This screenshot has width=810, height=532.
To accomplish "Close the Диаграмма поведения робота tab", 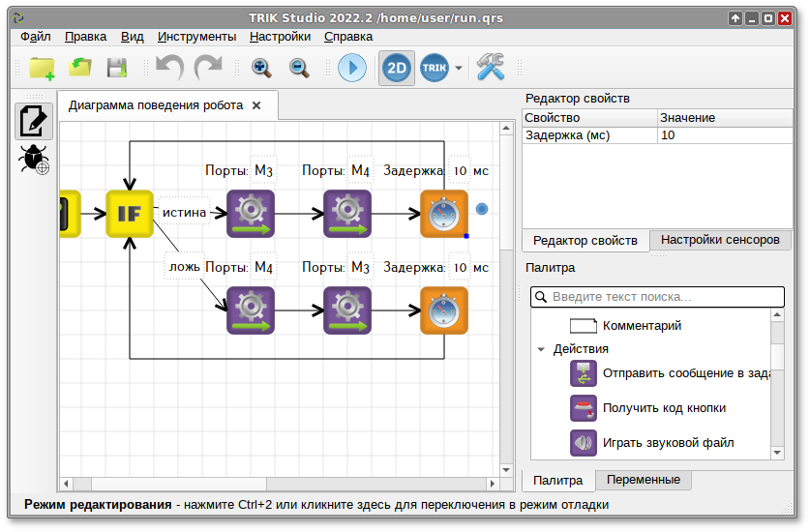I will (x=256, y=105).
